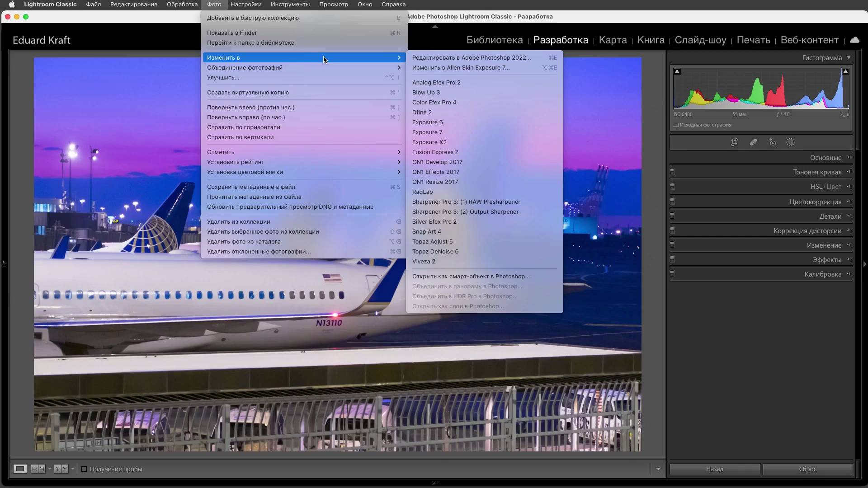Toggle the Детали panel switch
868x488 pixels.
672,216
